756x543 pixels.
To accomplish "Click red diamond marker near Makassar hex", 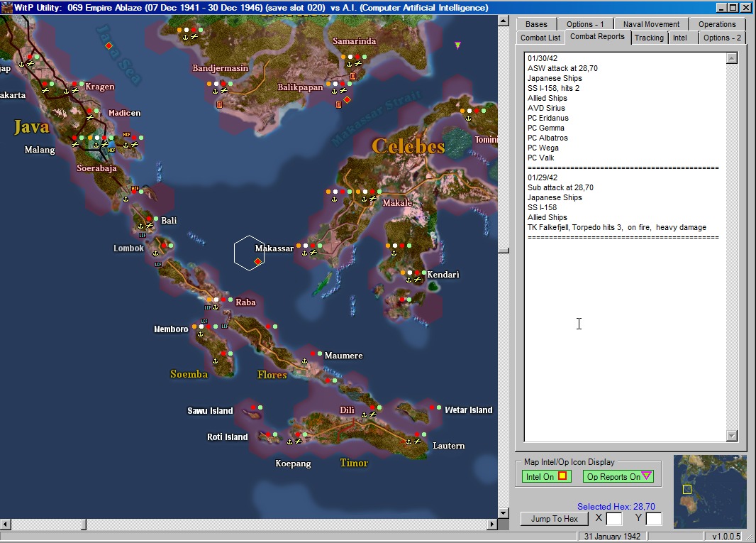I will click(x=258, y=261).
